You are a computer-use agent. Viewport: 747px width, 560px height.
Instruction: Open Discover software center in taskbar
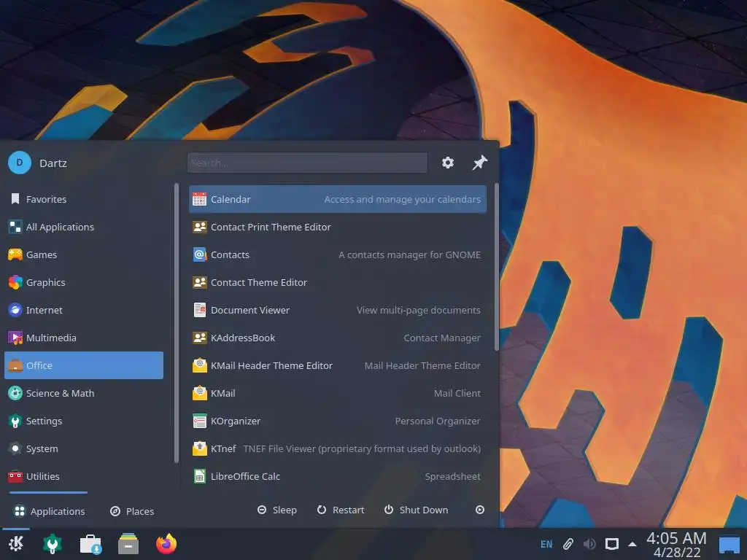pos(90,543)
